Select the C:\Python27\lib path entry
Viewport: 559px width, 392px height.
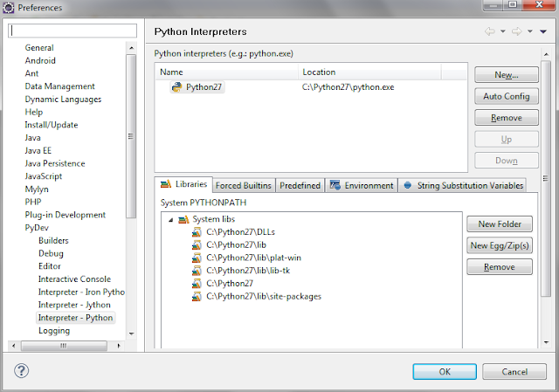tap(236, 244)
